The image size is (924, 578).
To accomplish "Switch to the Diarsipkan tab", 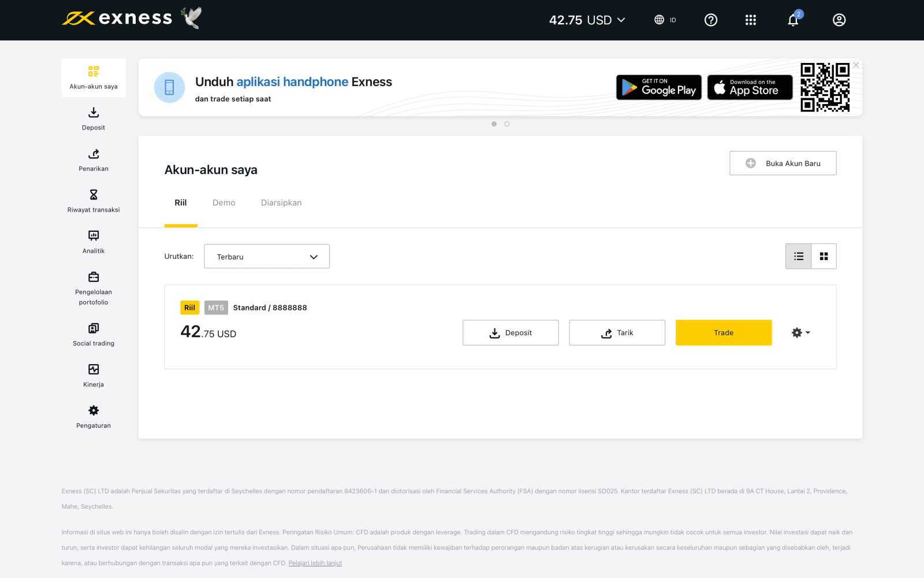I will 281,203.
